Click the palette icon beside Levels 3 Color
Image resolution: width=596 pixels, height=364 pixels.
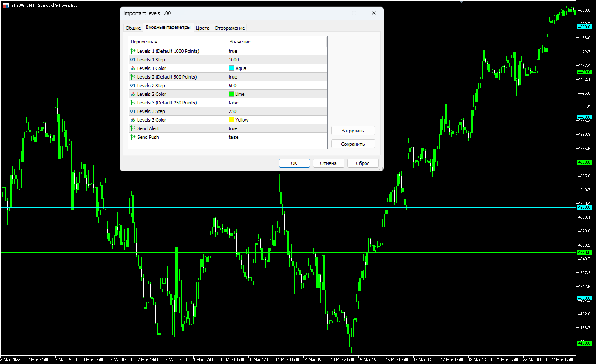[x=132, y=119]
